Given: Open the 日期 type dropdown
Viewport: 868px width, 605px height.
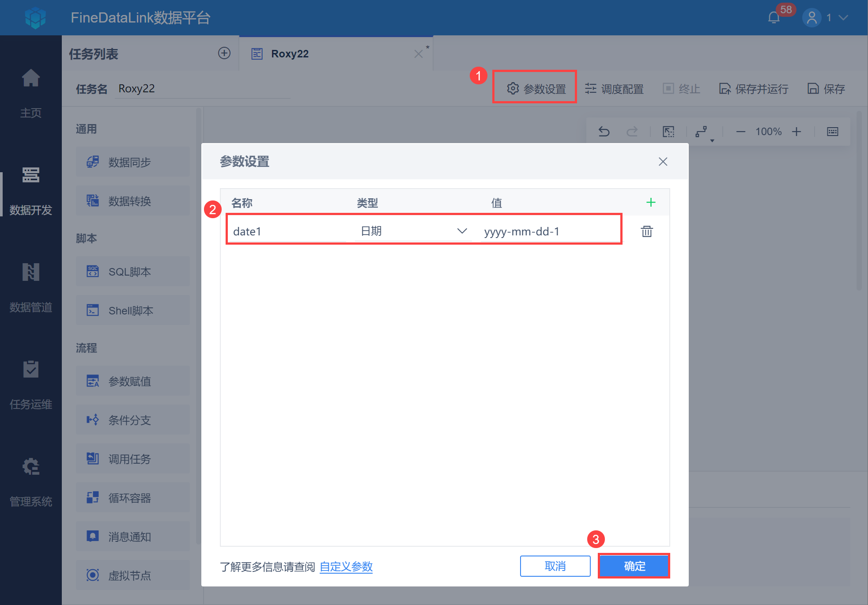Looking at the screenshot, I should pyautogui.click(x=462, y=231).
